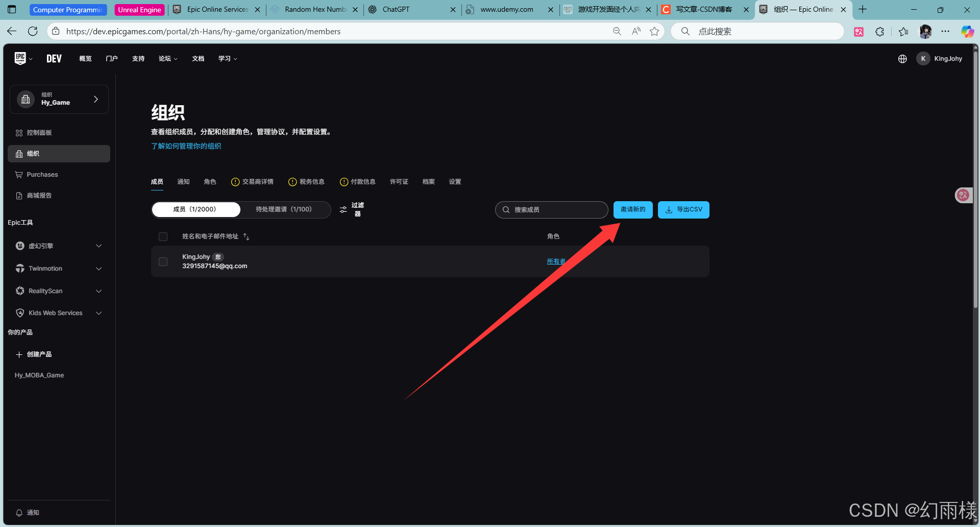The height and width of the screenshot is (527, 980).
Task: Click the floating translate widget at right edge
Action: pyautogui.click(x=963, y=195)
